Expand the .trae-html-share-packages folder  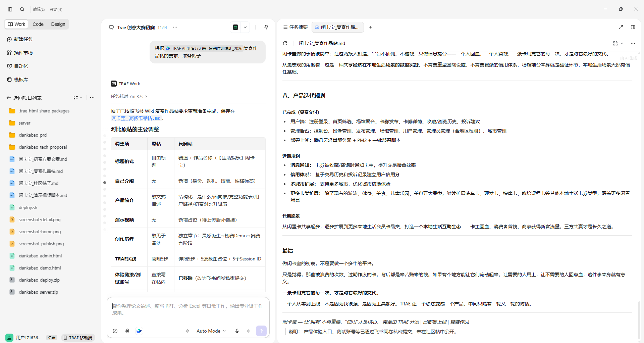tap(44, 111)
